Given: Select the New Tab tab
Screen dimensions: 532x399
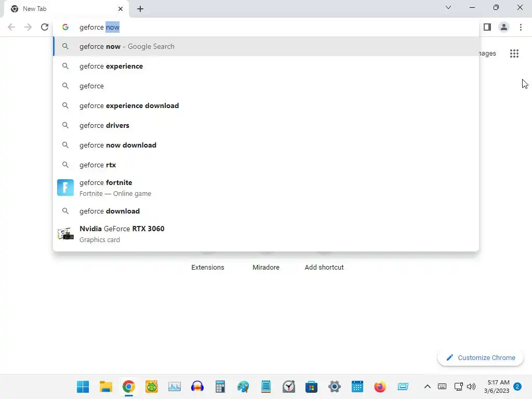Looking at the screenshot, I should tap(66, 9).
